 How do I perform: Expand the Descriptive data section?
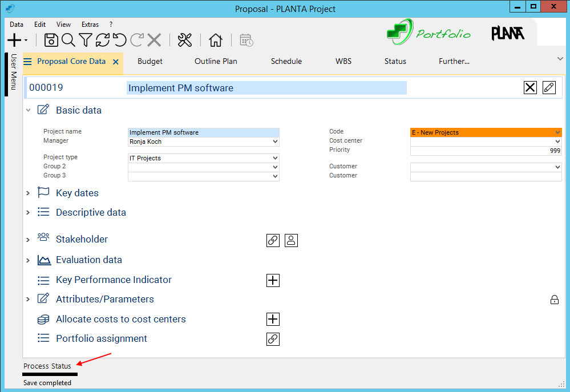click(28, 212)
